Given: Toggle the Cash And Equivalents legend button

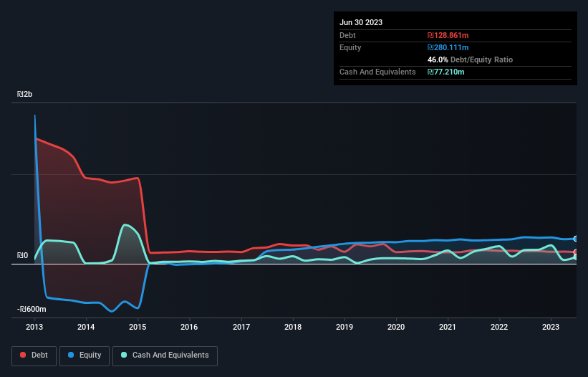Looking at the screenshot, I should 165,355.
